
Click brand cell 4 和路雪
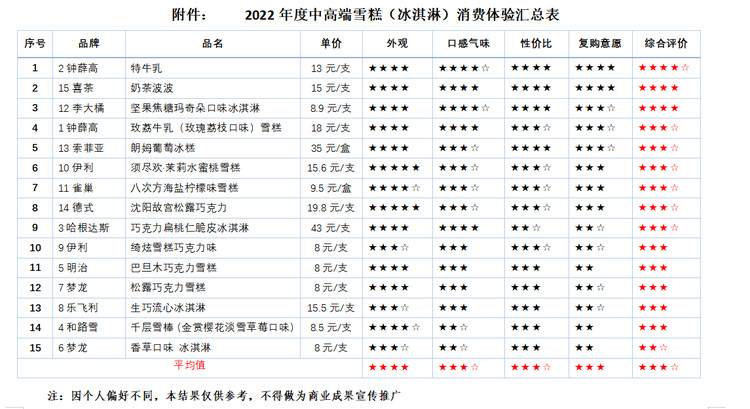click(x=78, y=328)
